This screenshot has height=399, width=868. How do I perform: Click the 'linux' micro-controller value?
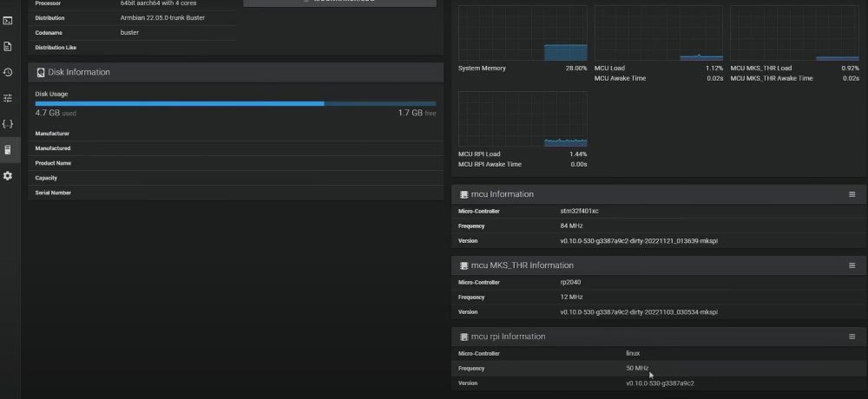coord(633,354)
